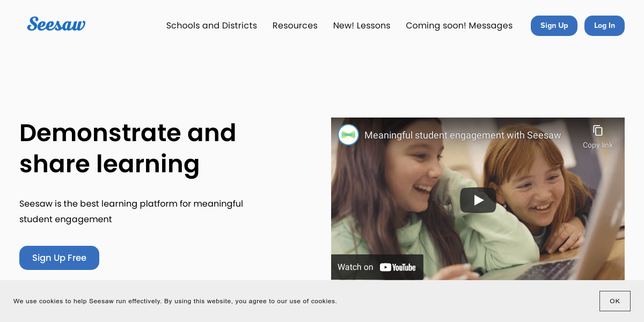Image resolution: width=644 pixels, height=322 pixels.
Task: Click the Log In button
Action: point(604,26)
